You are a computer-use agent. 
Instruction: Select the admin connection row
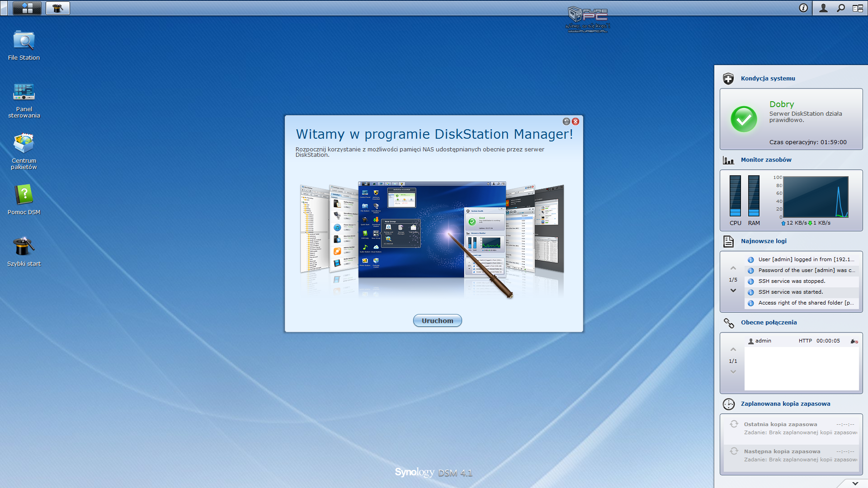coord(801,341)
